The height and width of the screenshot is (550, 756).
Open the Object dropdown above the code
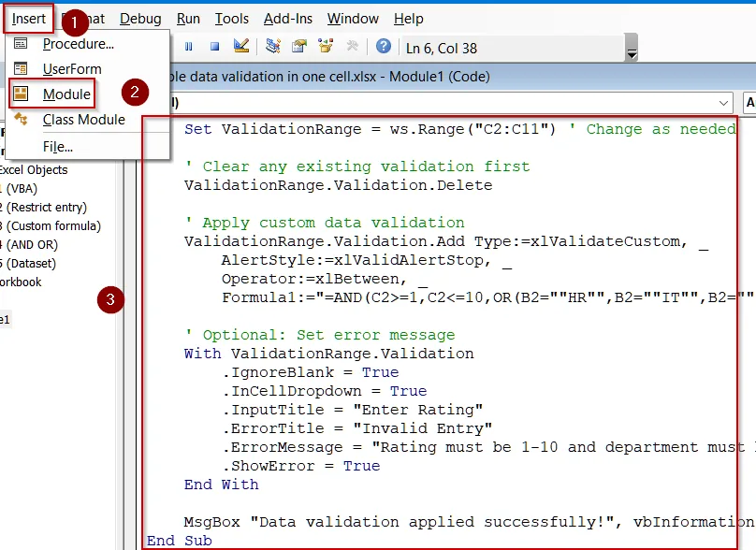pyautogui.click(x=723, y=103)
